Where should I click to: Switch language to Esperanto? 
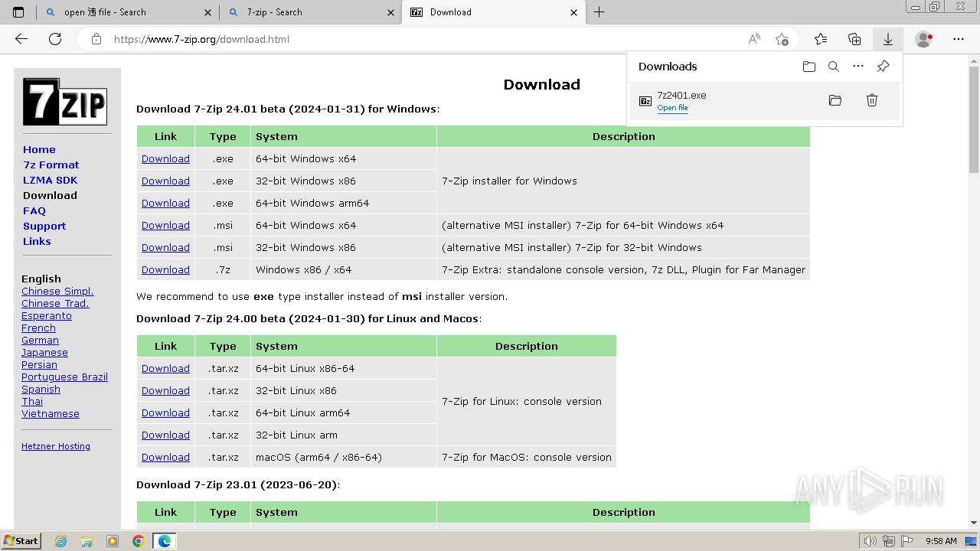47,315
